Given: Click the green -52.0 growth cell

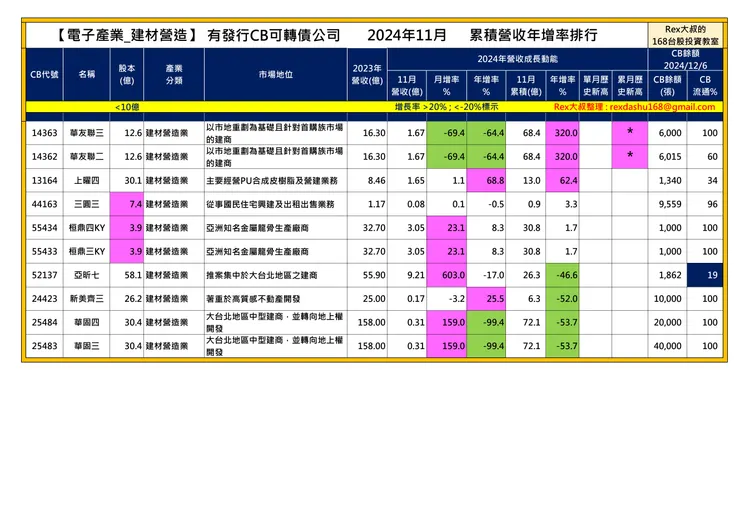Looking at the screenshot, I should coord(562,298).
